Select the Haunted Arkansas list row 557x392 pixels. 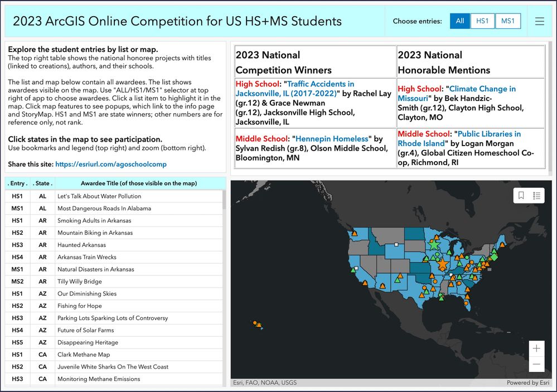[x=114, y=245]
